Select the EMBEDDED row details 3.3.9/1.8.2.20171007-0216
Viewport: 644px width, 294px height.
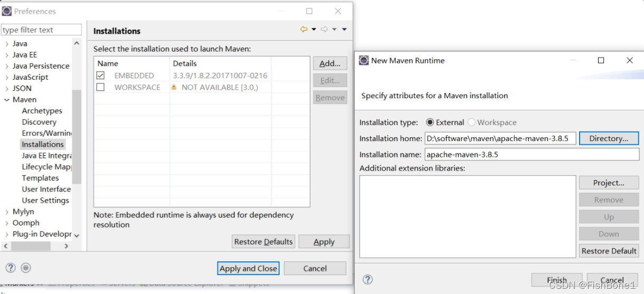click(x=220, y=75)
